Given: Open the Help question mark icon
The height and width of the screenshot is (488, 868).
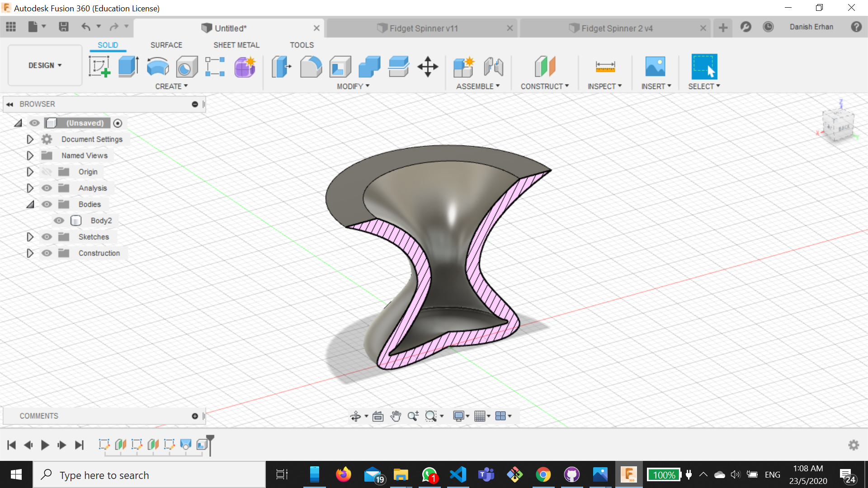Looking at the screenshot, I should point(856,27).
